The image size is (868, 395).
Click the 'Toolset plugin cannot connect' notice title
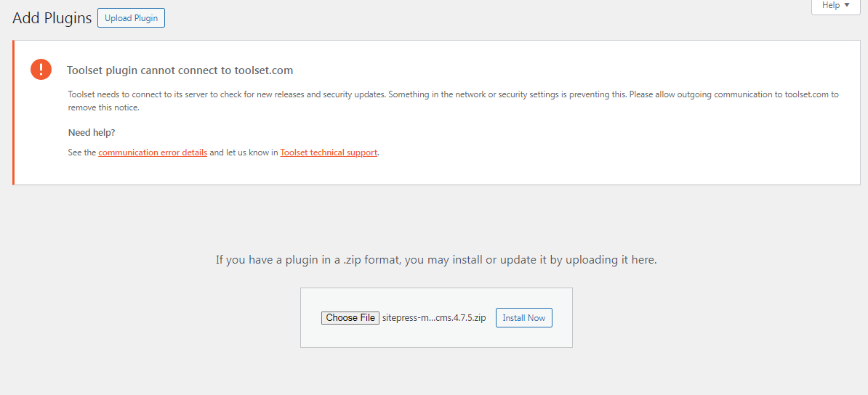pyautogui.click(x=180, y=70)
